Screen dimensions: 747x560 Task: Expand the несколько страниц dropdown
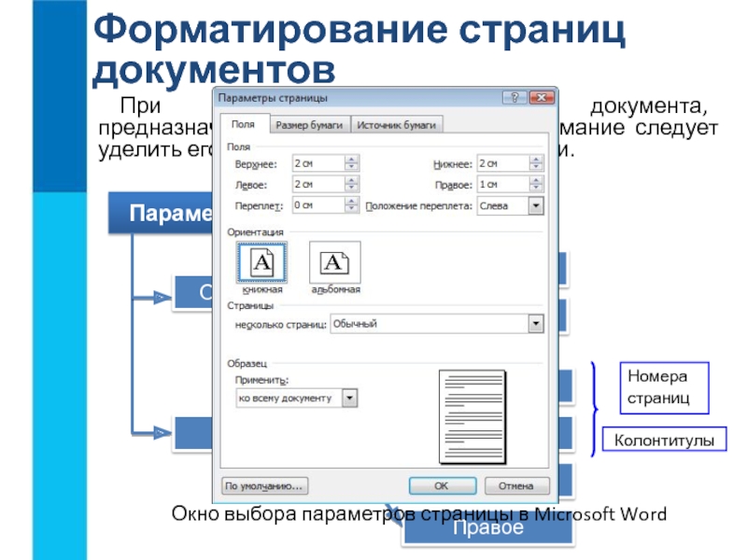click(x=536, y=324)
